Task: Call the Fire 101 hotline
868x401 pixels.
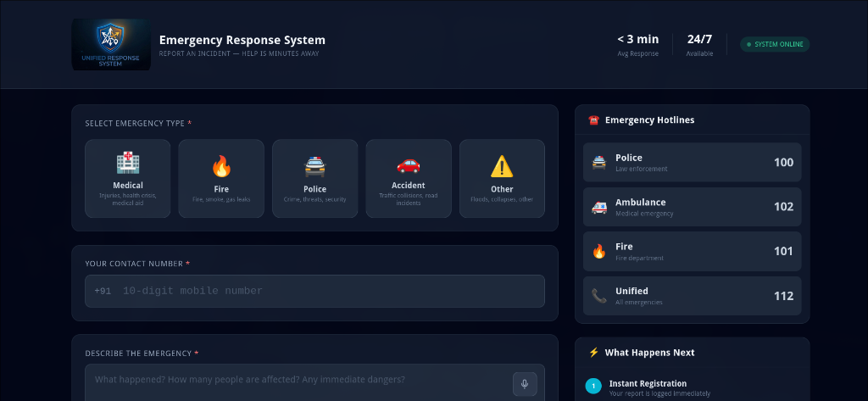Action: pos(692,252)
